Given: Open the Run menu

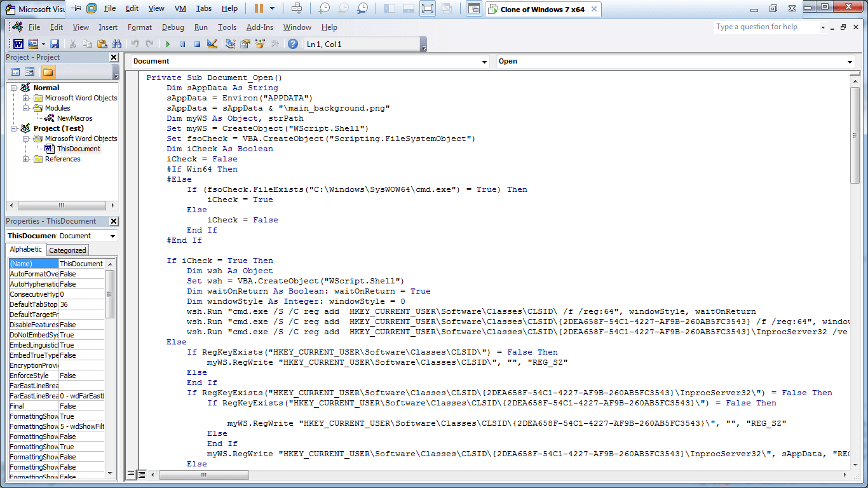Looking at the screenshot, I should [x=201, y=27].
